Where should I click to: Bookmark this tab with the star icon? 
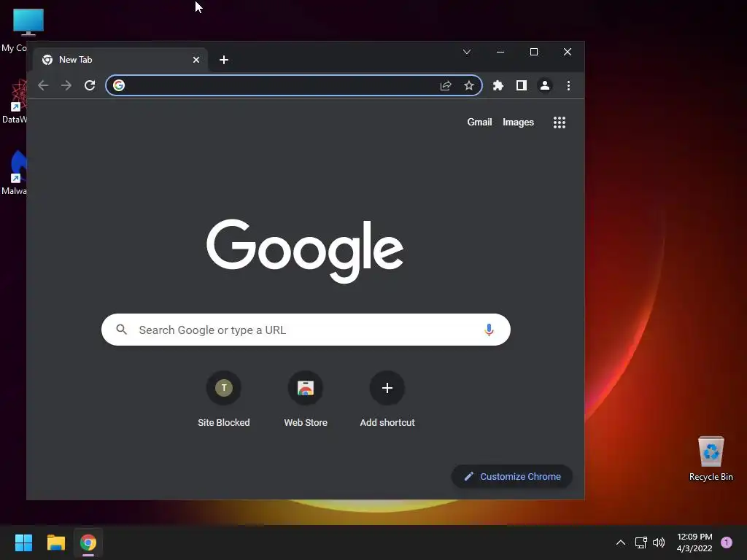(469, 85)
